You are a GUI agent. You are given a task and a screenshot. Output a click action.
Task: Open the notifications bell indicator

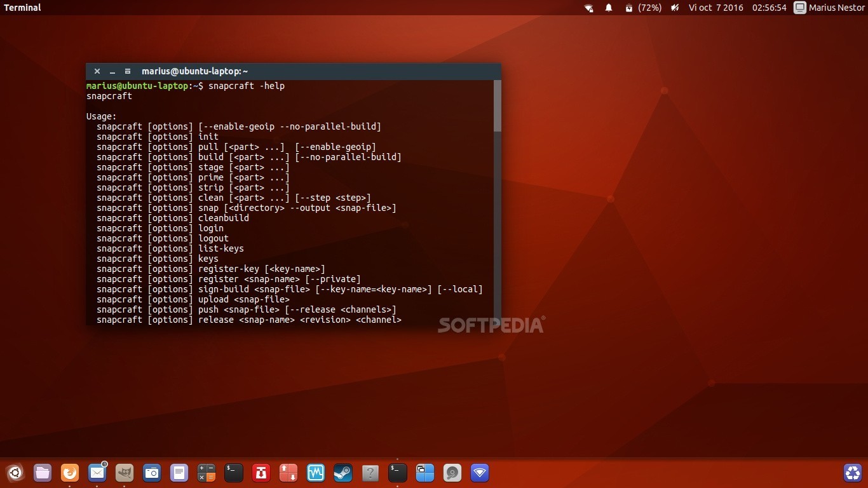pyautogui.click(x=609, y=8)
